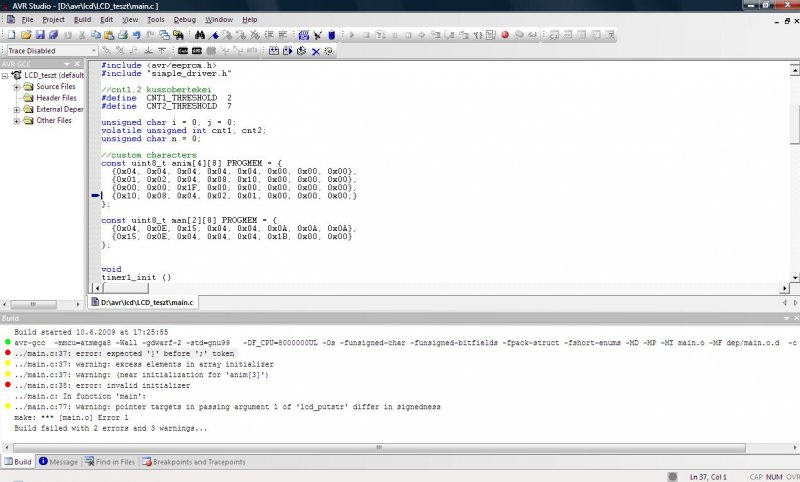The height and width of the screenshot is (482, 800).
Task: Open the View menu
Action: pyautogui.click(x=130, y=19)
